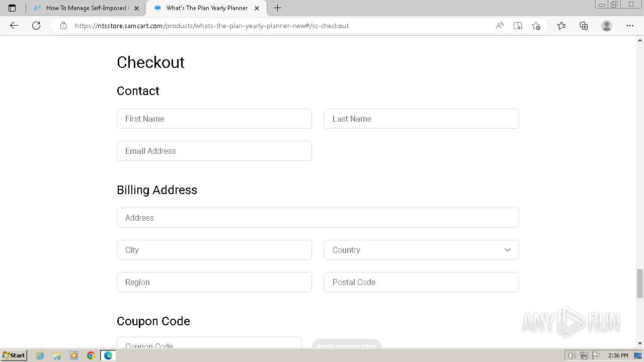This screenshot has width=644, height=362.
Task: Open Immersive Reader view
Action: point(518,26)
